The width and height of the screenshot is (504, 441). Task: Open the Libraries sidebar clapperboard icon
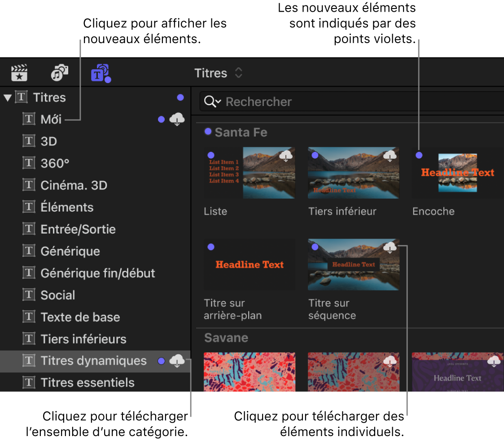pyautogui.click(x=19, y=73)
